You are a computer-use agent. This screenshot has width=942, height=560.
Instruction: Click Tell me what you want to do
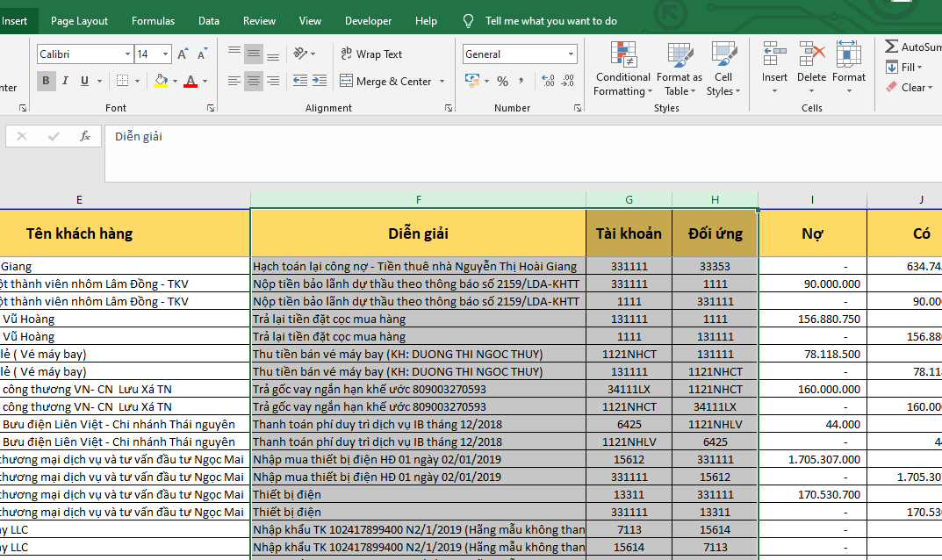tap(550, 21)
